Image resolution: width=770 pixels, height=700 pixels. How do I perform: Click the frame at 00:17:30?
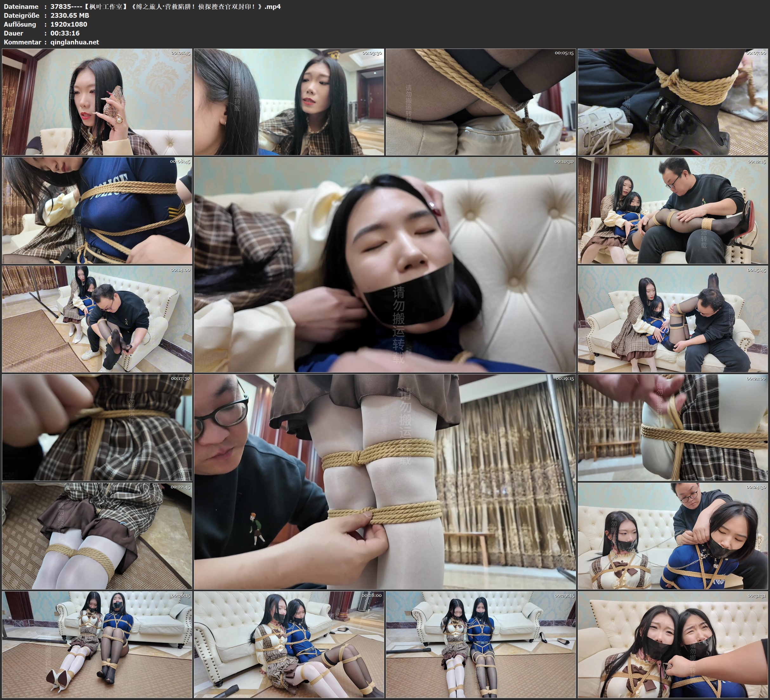[97, 427]
